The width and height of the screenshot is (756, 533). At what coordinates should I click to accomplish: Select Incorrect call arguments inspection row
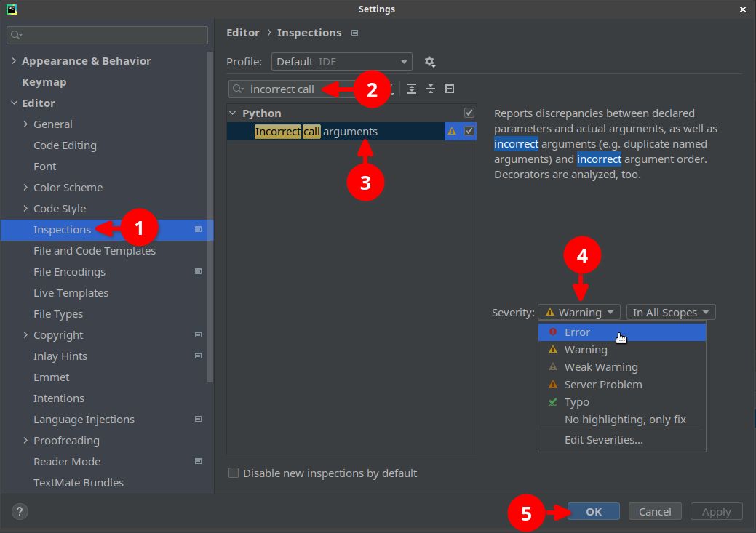click(351, 131)
